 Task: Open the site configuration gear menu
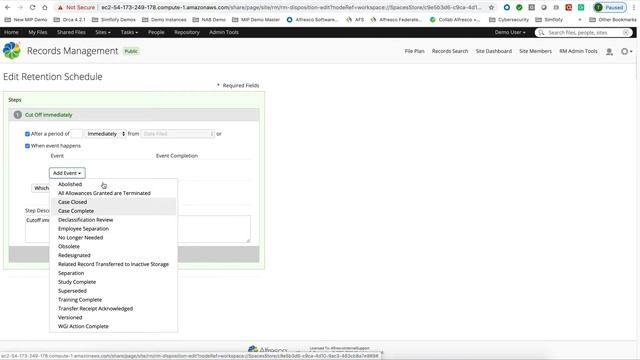point(626,51)
